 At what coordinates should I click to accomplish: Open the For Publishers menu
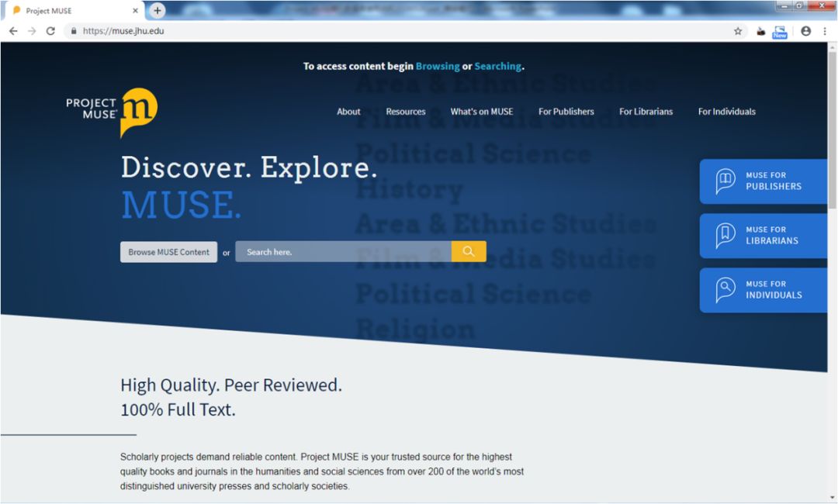[566, 112]
